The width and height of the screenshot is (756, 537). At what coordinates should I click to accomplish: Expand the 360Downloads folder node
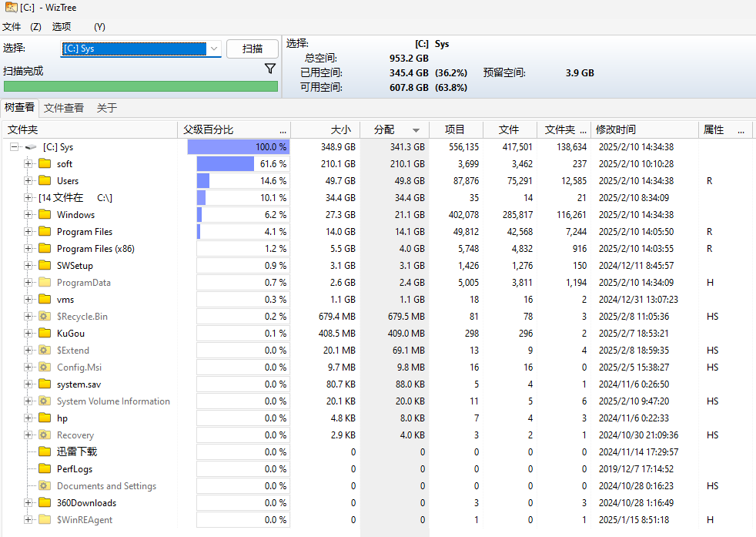(28, 503)
